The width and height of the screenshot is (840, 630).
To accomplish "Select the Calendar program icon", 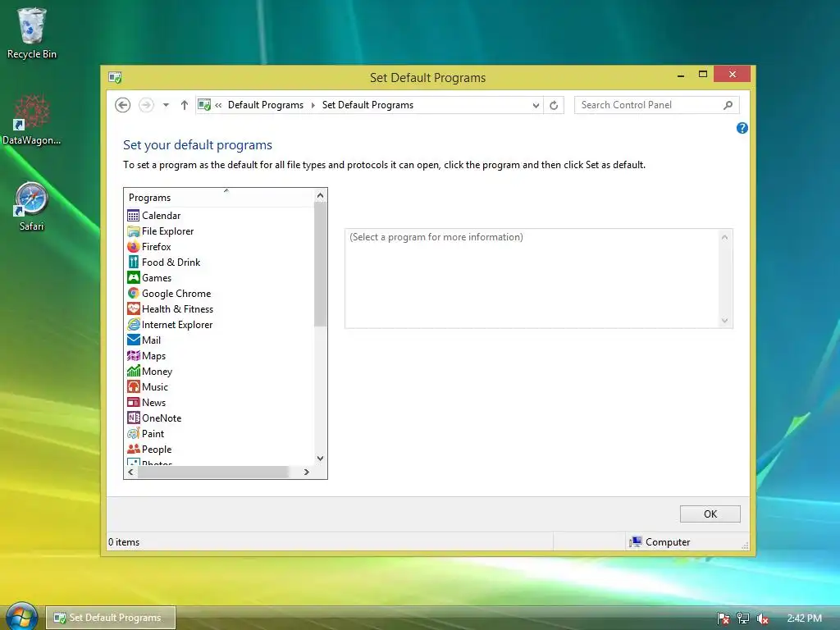I will point(134,216).
